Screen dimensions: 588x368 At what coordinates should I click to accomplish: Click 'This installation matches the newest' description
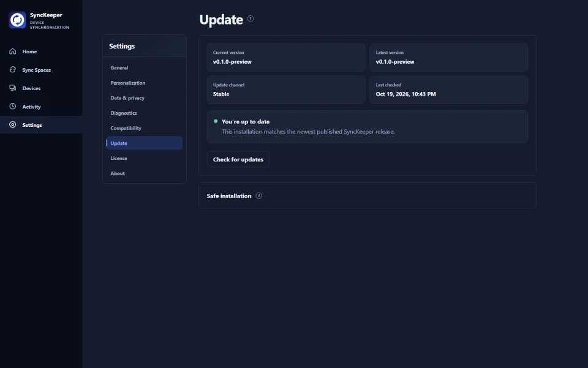coord(308,131)
